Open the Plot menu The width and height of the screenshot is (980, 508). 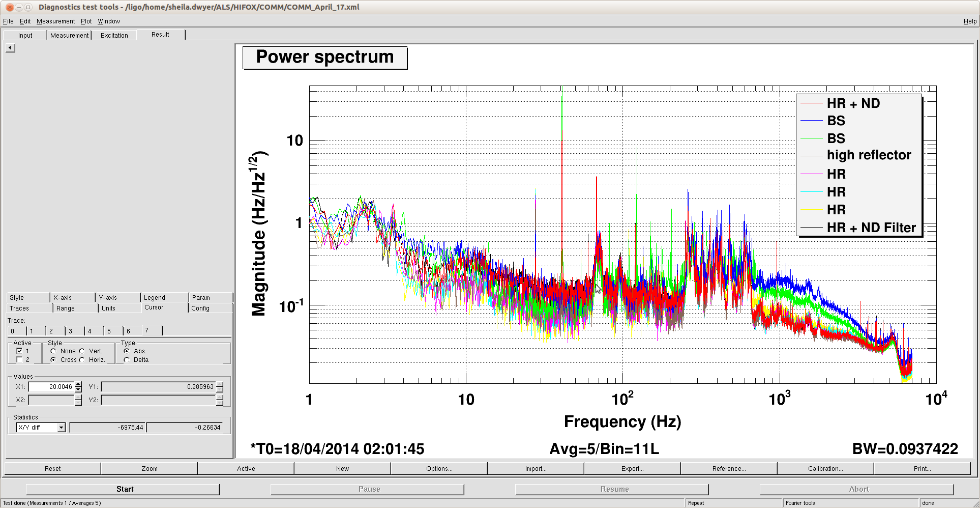click(86, 21)
